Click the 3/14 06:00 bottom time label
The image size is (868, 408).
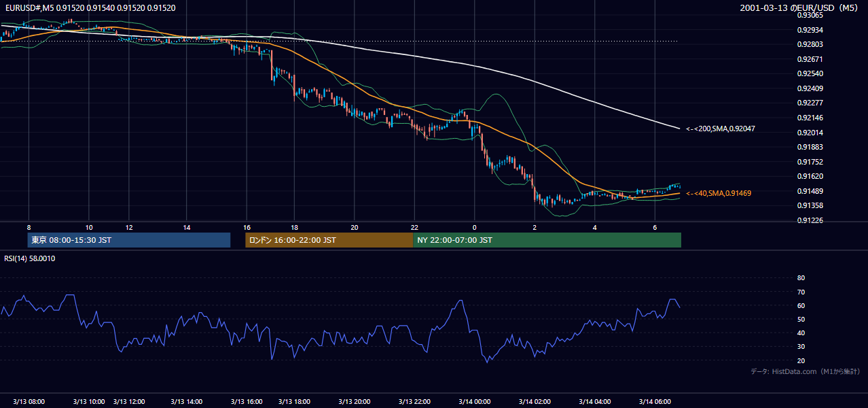655,402
